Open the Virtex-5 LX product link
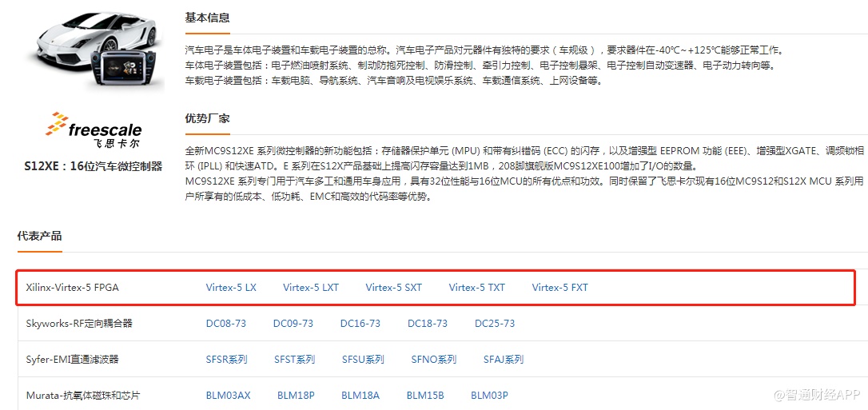The image size is (868, 410). click(231, 288)
